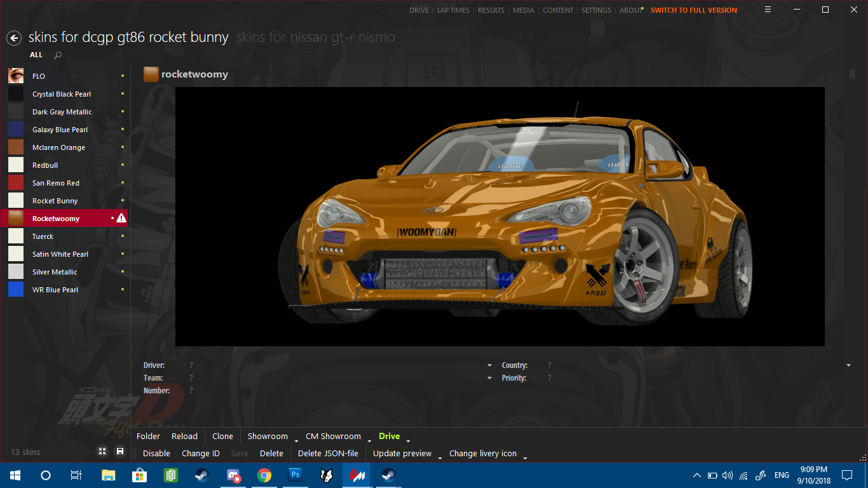
Task: Expand the Change livery icon options arrow
Action: [525, 457]
